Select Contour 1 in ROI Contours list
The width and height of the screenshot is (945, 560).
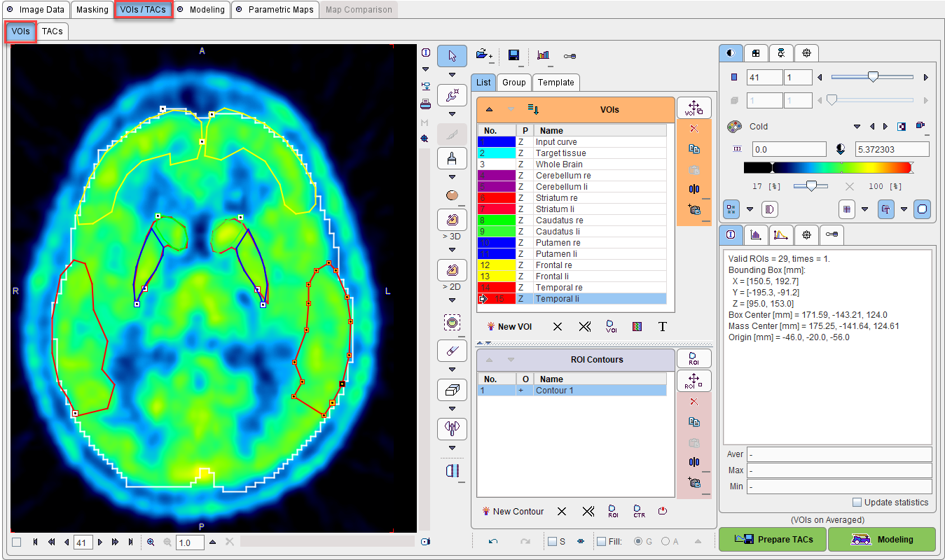tap(572, 391)
